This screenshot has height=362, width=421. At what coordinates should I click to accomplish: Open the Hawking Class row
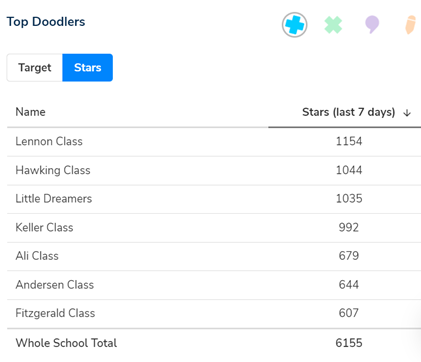[x=214, y=170]
